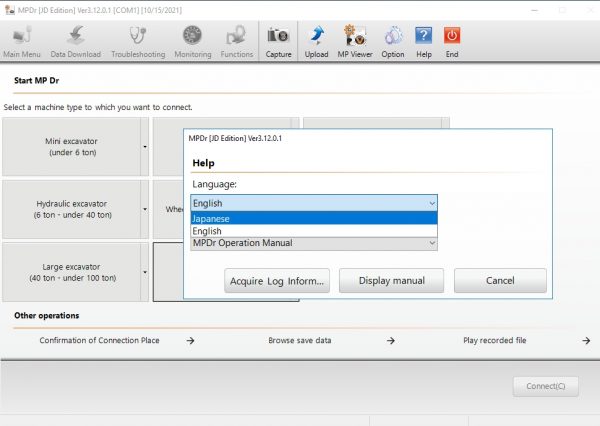Select Large excavator machine type
Viewport: 600px width, 426px height.
coord(72,272)
